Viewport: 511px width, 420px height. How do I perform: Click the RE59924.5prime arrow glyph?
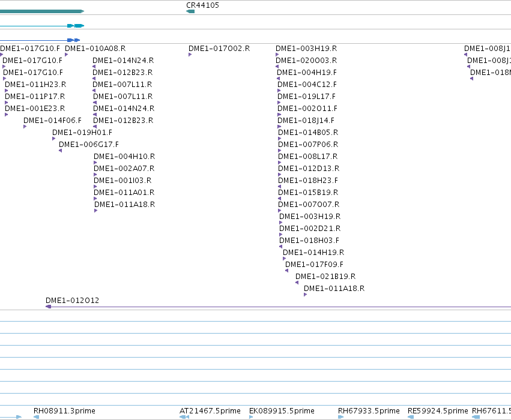(411, 417)
